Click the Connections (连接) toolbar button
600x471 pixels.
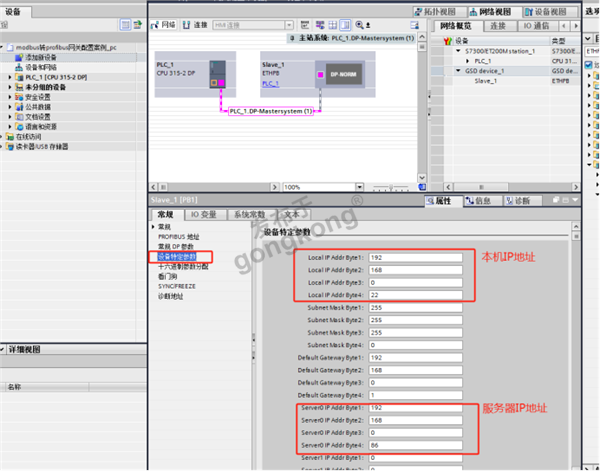pyautogui.click(x=195, y=25)
